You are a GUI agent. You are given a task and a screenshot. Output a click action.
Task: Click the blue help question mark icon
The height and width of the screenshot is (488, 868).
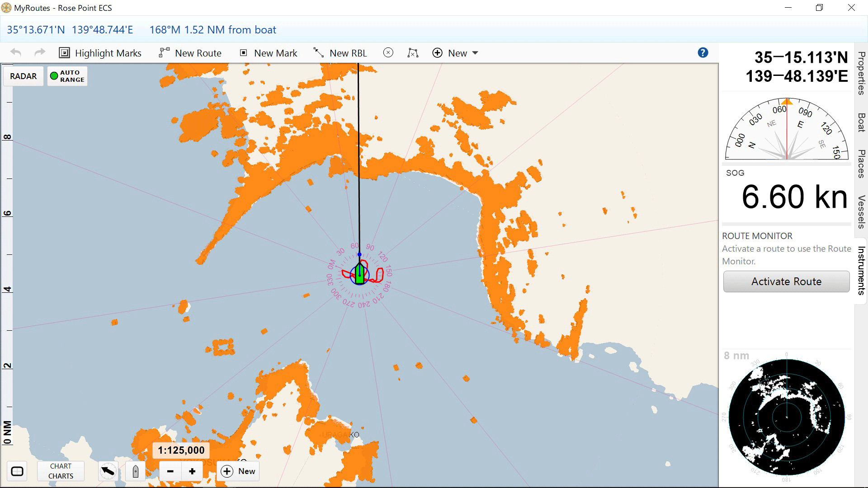[x=703, y=53]
